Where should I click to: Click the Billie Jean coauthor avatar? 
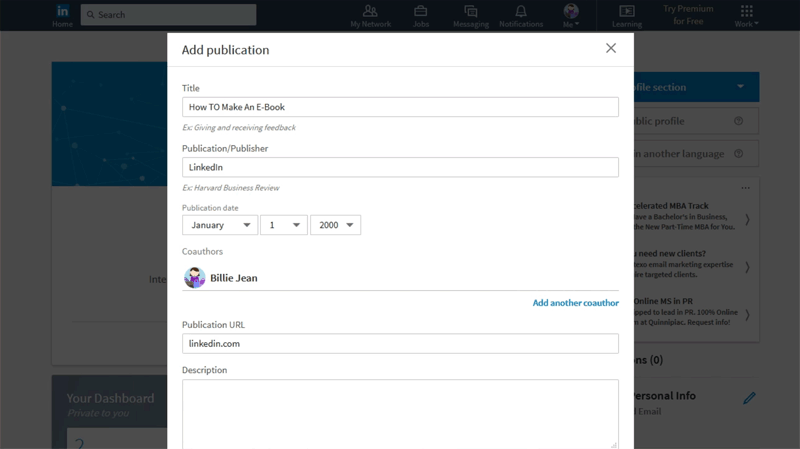tap(195, 278)
